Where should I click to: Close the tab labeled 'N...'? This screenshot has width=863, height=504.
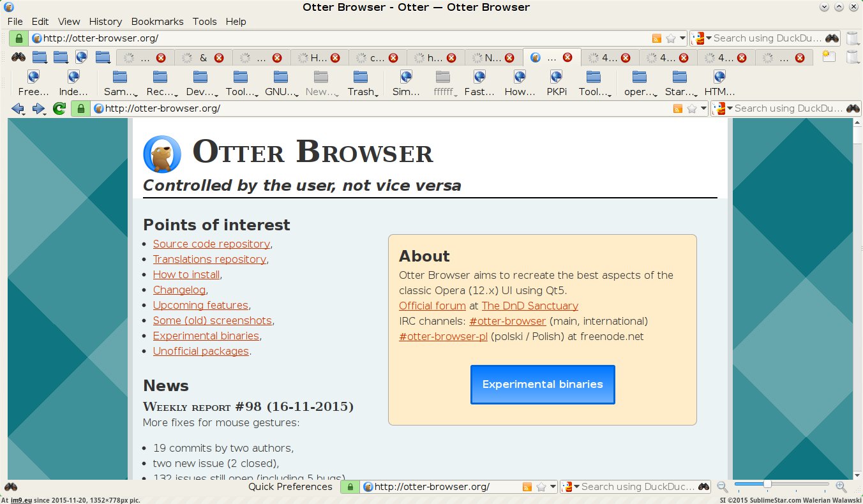(x=509, y=57)
